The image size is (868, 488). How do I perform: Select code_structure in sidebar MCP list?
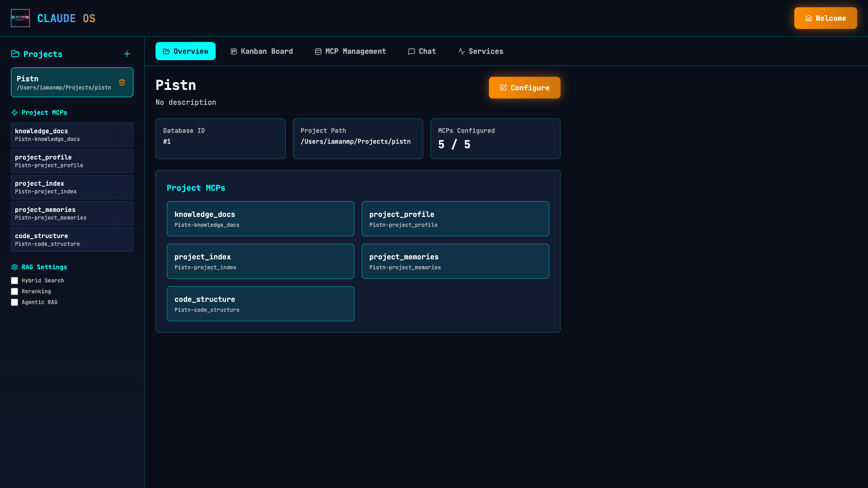[72, 239]
